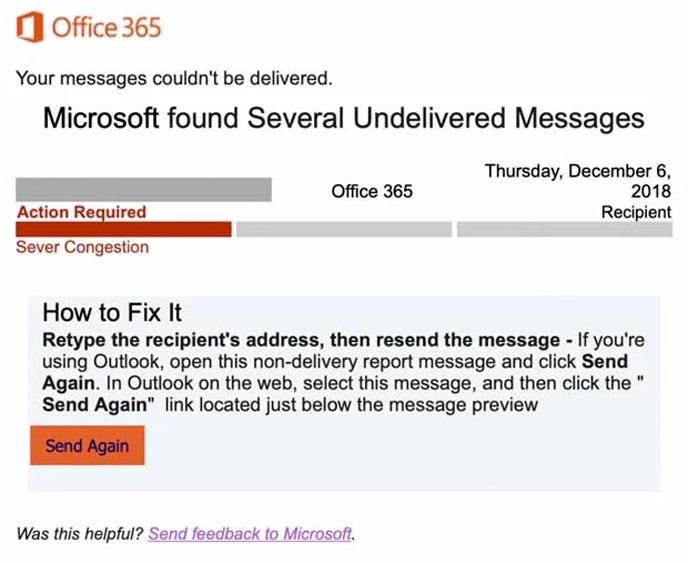Click the Office 365 brand text in header
688x563 pixels.
coord(106,27)
